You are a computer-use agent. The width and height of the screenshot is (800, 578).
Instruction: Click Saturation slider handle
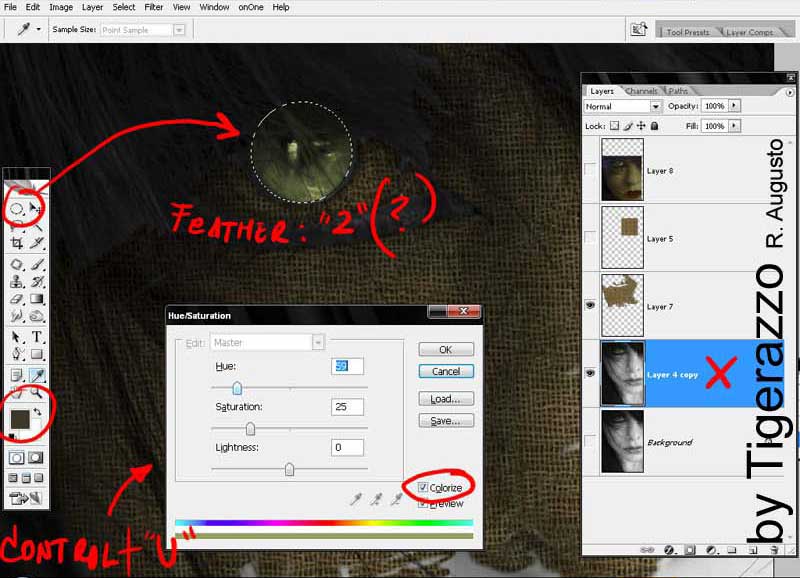[x=250, y=429]
